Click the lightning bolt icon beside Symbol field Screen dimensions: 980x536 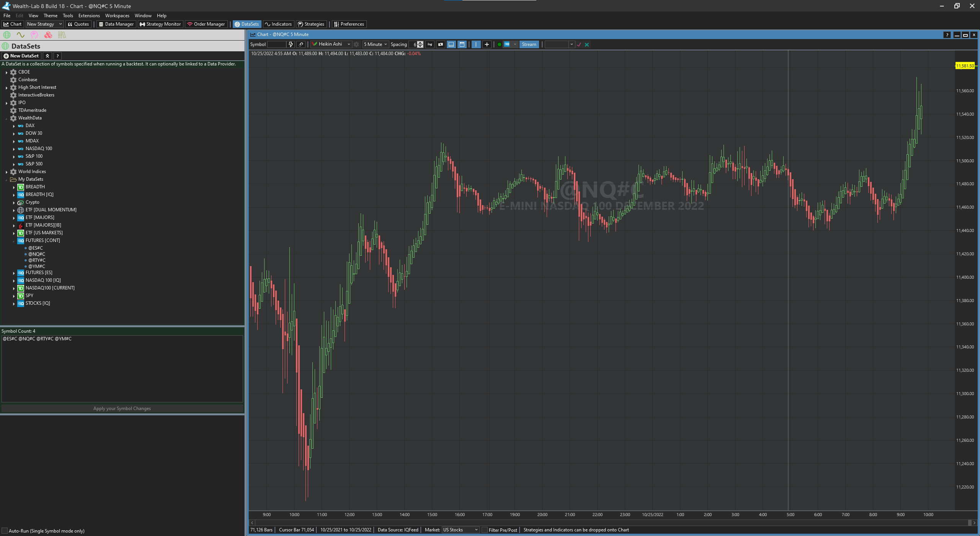click(x=291, y=44)
